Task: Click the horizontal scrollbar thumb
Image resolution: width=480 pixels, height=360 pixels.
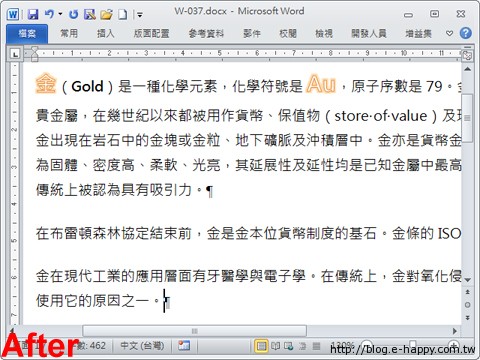Action: [194, 331]
